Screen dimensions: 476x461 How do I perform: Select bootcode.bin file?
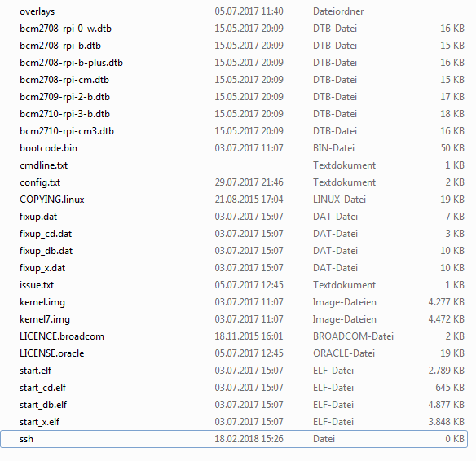pyautogui.click(x=49, y=148)
